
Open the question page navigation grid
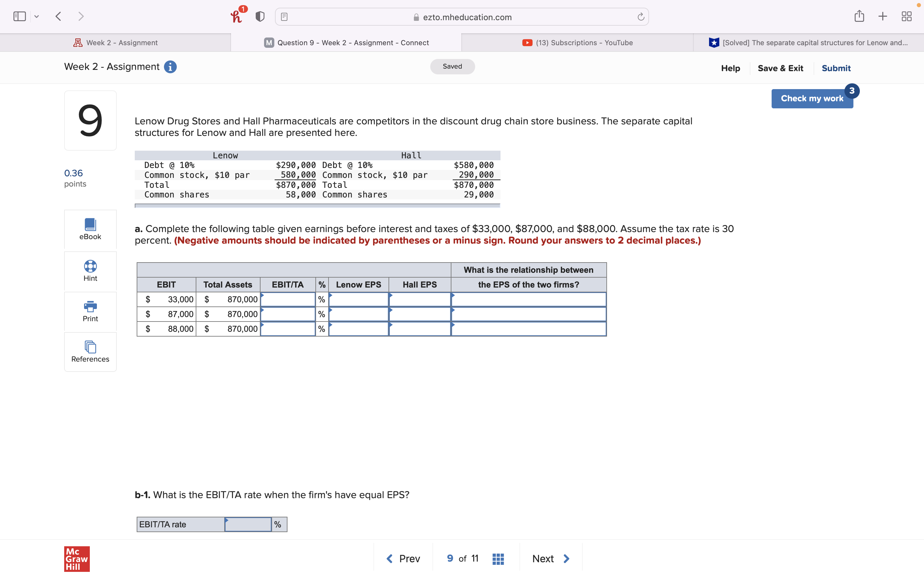click(x=498, y=558)
